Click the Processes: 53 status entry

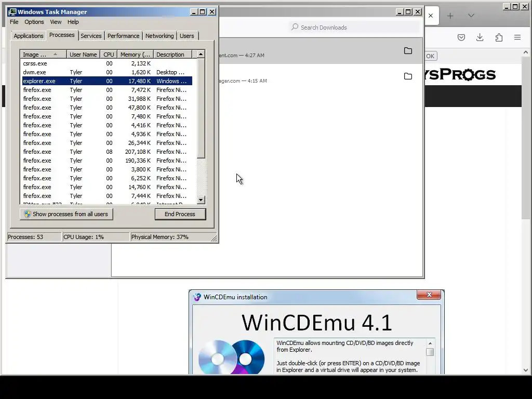34,237
